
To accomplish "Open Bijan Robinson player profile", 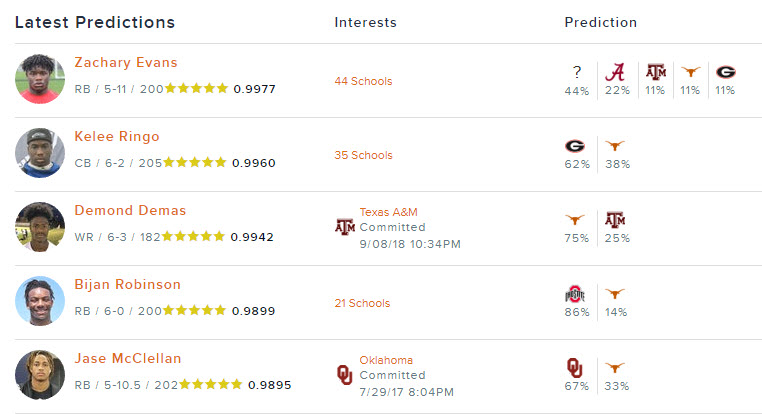I will point(127,284).
